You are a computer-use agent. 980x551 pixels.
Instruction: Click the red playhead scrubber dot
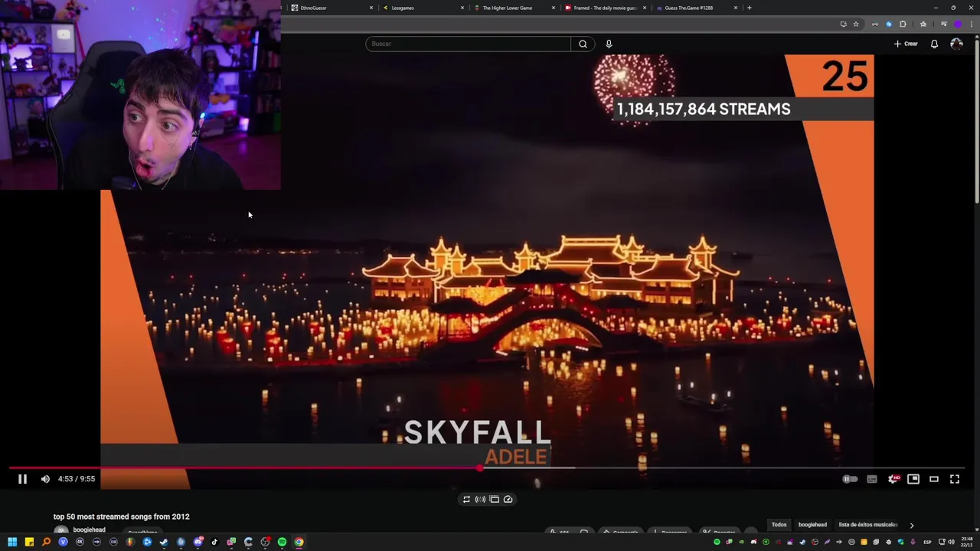pos(480,468)
